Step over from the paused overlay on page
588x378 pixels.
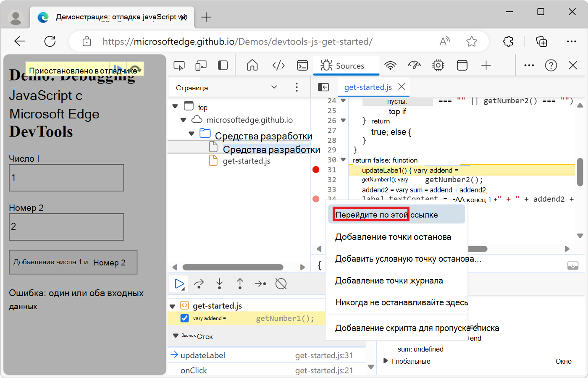(134, 69)
